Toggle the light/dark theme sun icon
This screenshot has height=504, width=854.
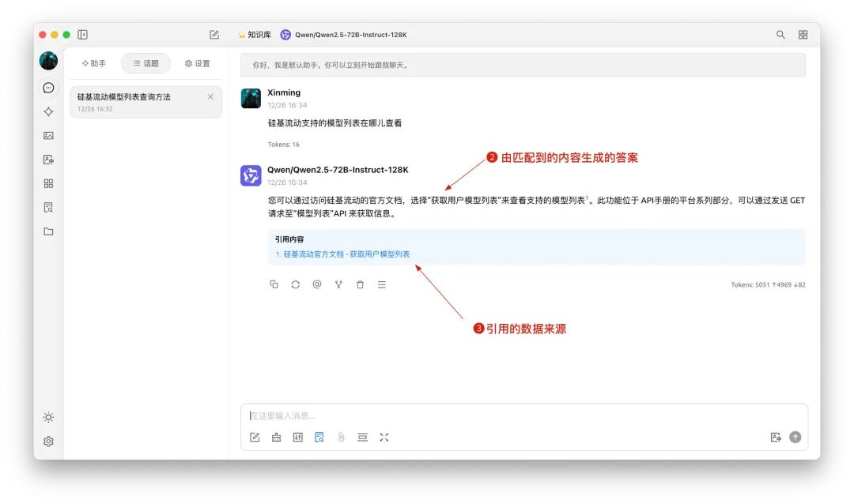click(48, 417)
